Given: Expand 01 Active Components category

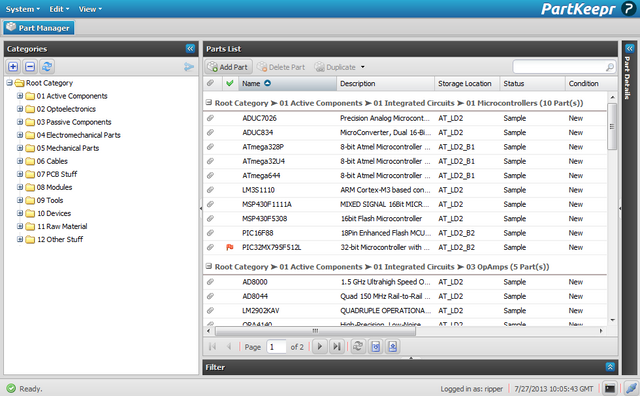Looking at the screenshot, I should [x=20, y=96].
